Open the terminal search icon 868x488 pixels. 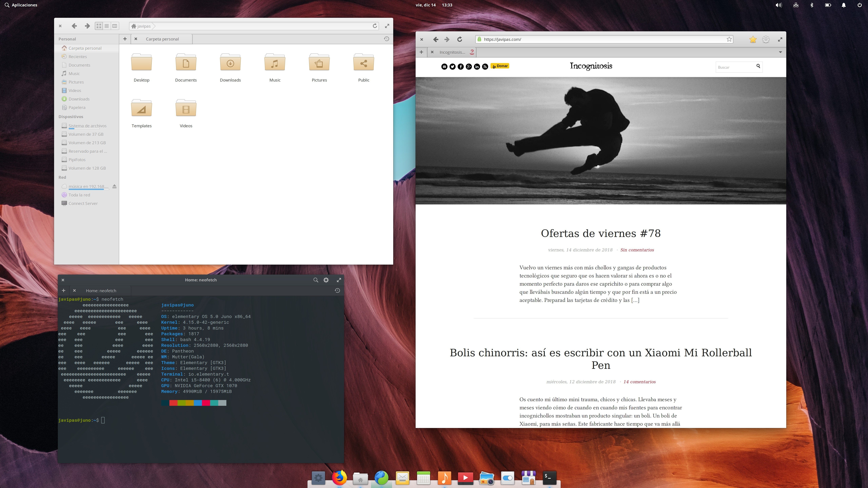coord(315,280)
